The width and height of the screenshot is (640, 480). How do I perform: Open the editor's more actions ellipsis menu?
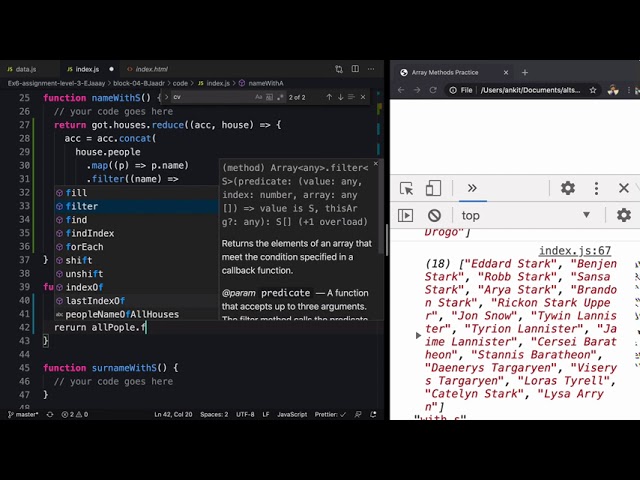point(371,69)
